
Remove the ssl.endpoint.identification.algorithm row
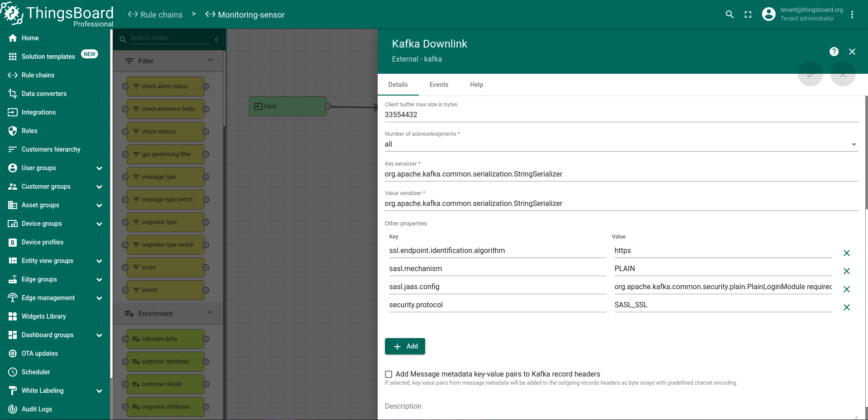[847, 253]
